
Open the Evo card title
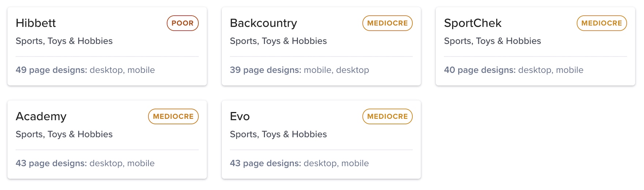240,117
